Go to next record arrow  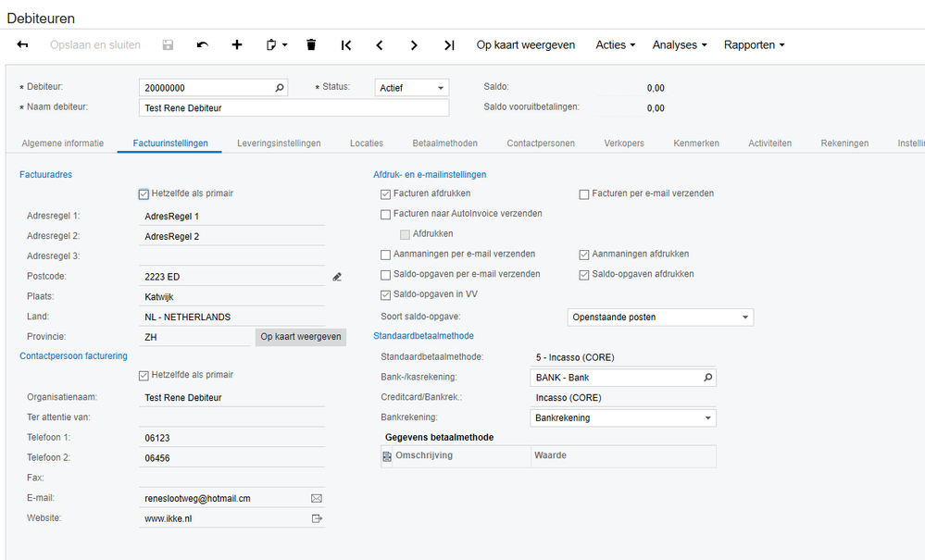click(414, 44)
